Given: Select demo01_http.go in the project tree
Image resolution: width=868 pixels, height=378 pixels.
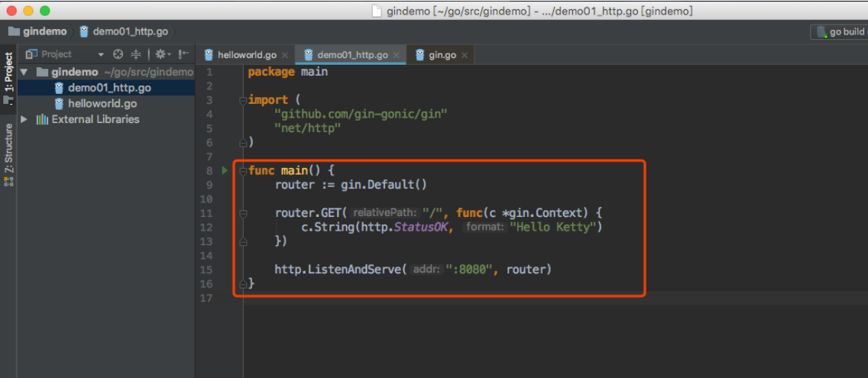Looking at the screenshot, I should tap(109, 88).
